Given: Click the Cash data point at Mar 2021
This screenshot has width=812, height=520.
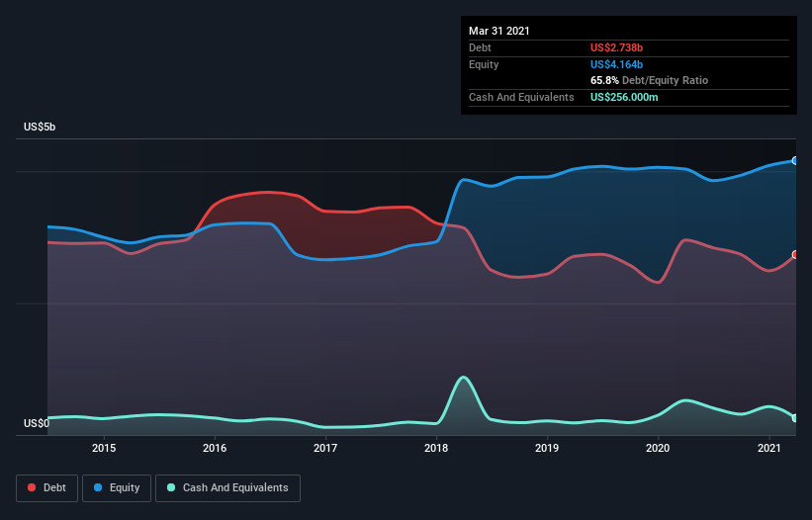Looking at the screenshot, I should [x=795, y=418].
